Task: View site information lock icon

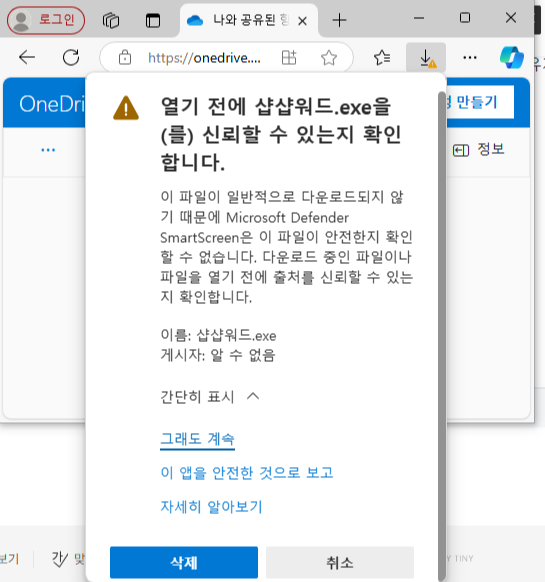Action: 125,58
